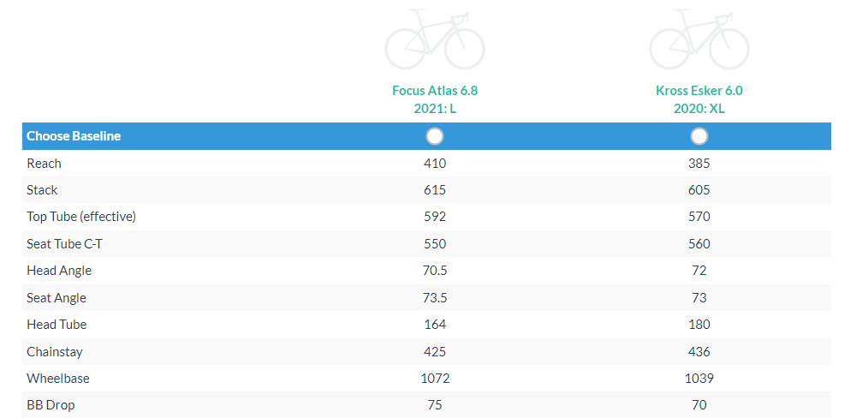Click the Top Tube (effective) label
Viewport: 868px width, 418px height.
(x=81, y=217)
